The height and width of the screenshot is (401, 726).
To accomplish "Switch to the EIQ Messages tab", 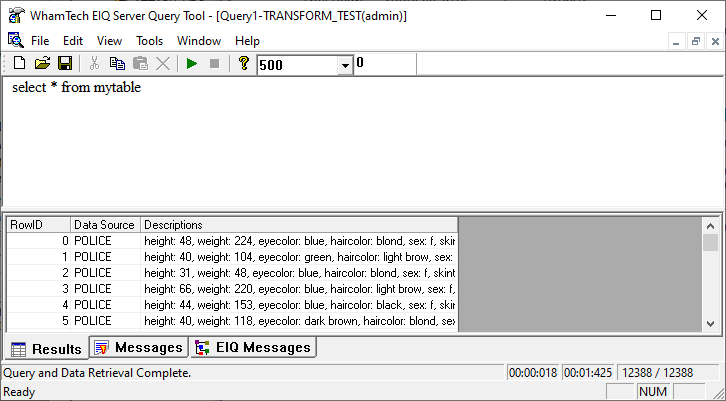I will coord(253,347).
